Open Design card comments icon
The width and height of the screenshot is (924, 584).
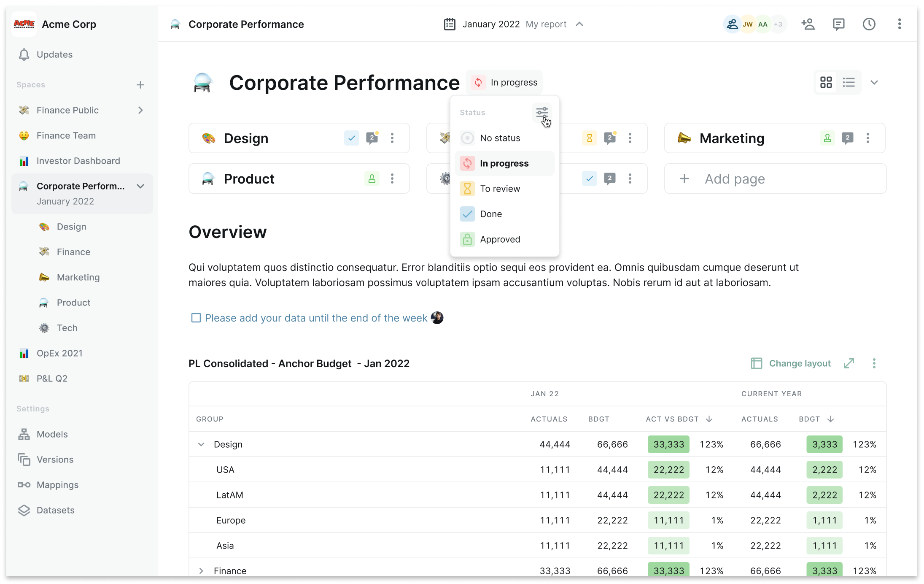372,138
